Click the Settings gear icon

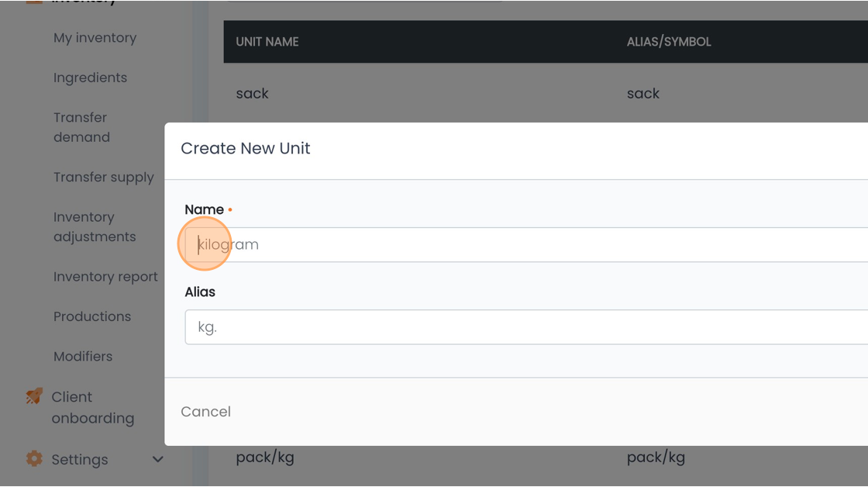pos(34,459)
